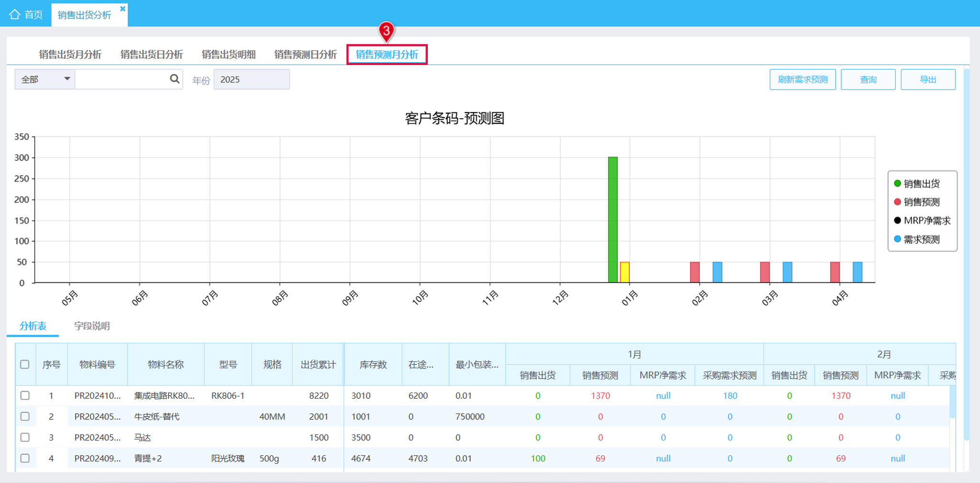Image resolution: width=980 pixels, height=483 pixels.
Task: Click the 最小包装... column header
Action: 477,364
